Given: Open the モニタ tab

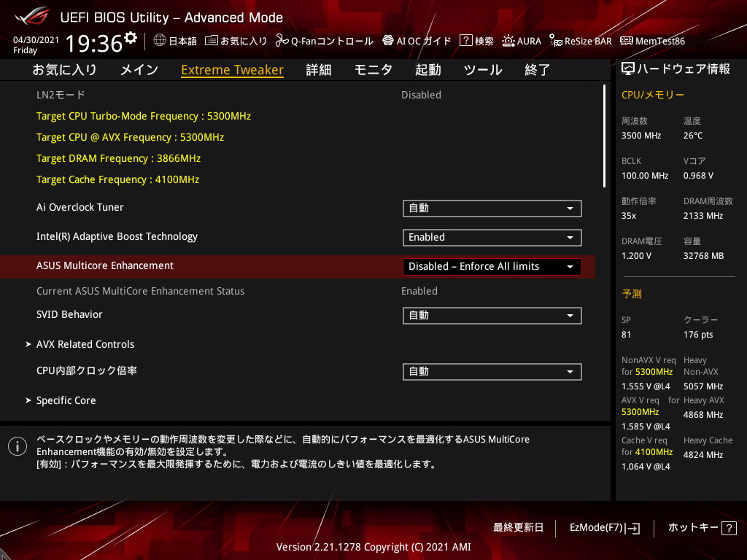Looking at the screenshot, I should click(373, 69).
